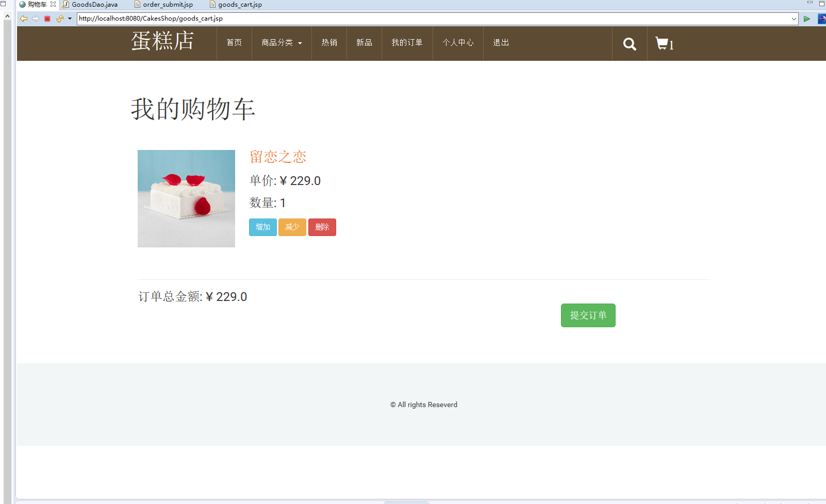826x504 pixels.
Task: Click the 减少 button to decrease quantity
Action: tap(292, 227)
